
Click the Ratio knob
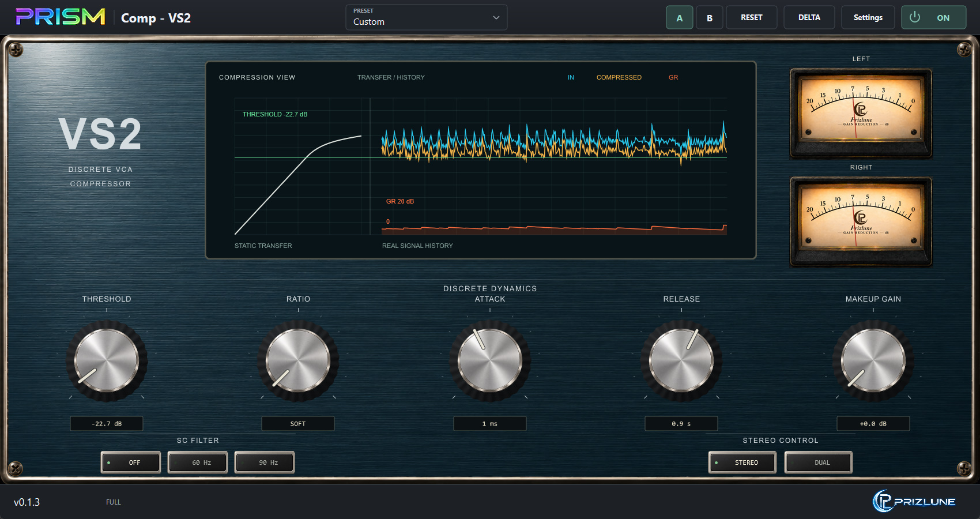tap(298, 361)
